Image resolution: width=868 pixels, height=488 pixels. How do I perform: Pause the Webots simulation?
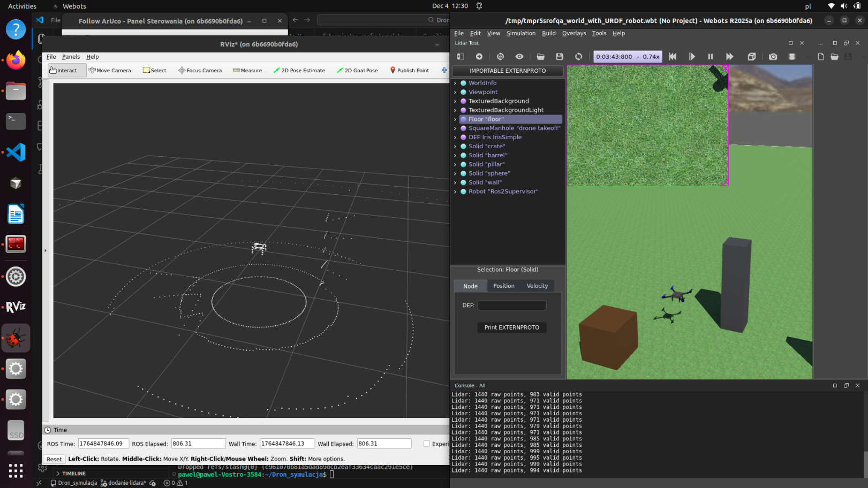tap(710, 57)
